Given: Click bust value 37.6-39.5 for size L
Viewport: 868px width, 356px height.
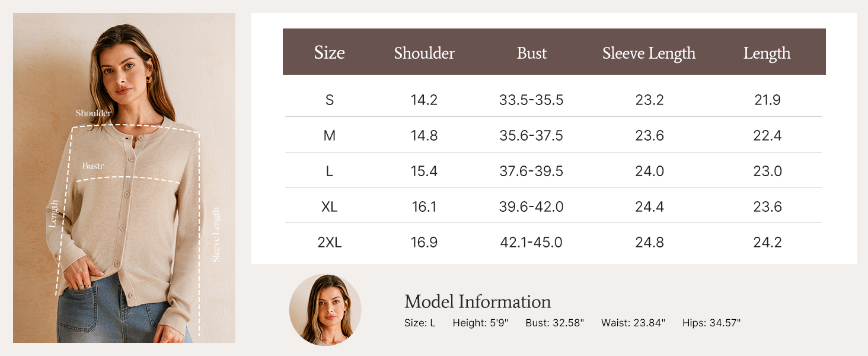Looking at the screenshot, I should pos(531,171).
